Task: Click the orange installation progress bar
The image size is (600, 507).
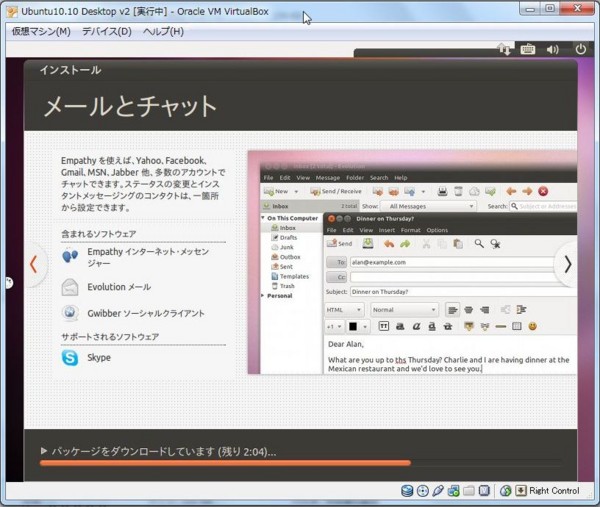Action: pos(225,463)
